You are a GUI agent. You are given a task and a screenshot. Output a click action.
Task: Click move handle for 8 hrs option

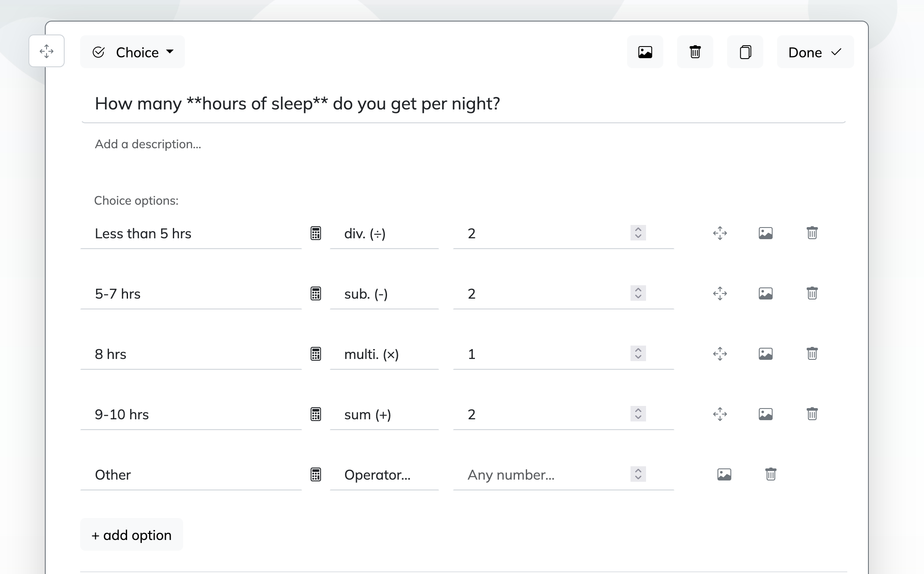click(720, 354)
